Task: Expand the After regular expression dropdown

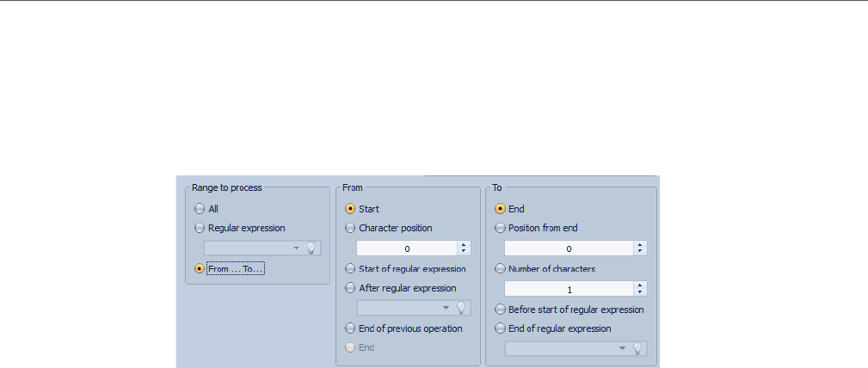Action: tap(446, 308)
